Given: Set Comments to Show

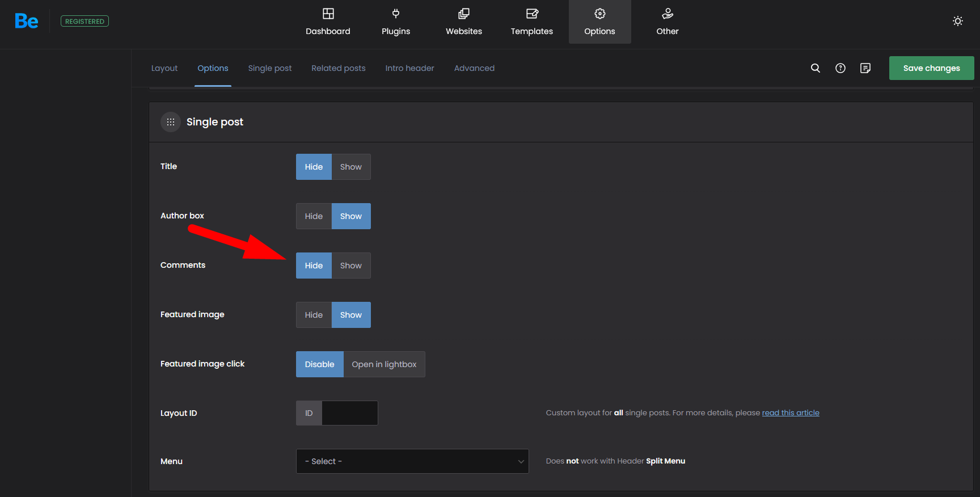Looking at the screenshot, I should point(350,266).
